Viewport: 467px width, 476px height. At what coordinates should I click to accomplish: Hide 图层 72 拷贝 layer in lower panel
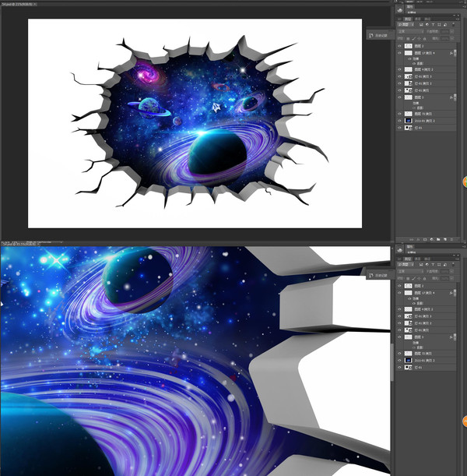(399, 354)
